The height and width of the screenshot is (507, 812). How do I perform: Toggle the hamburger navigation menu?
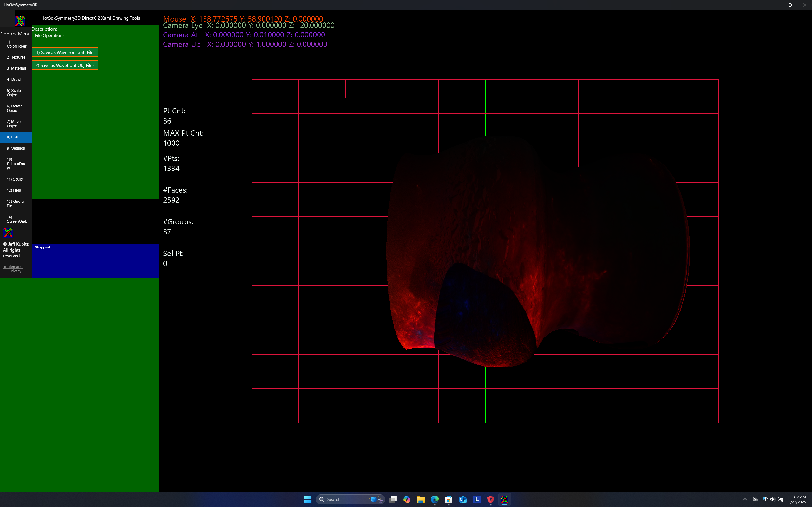[7, 22]
